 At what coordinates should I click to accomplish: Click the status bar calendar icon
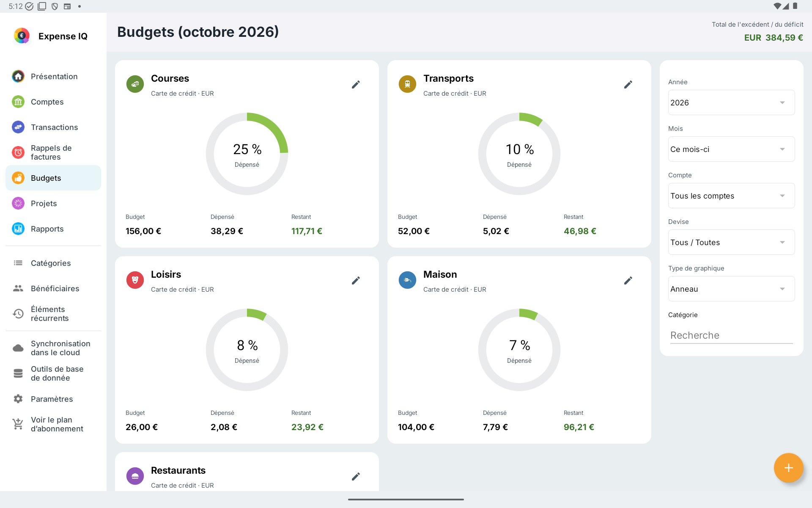67,6
